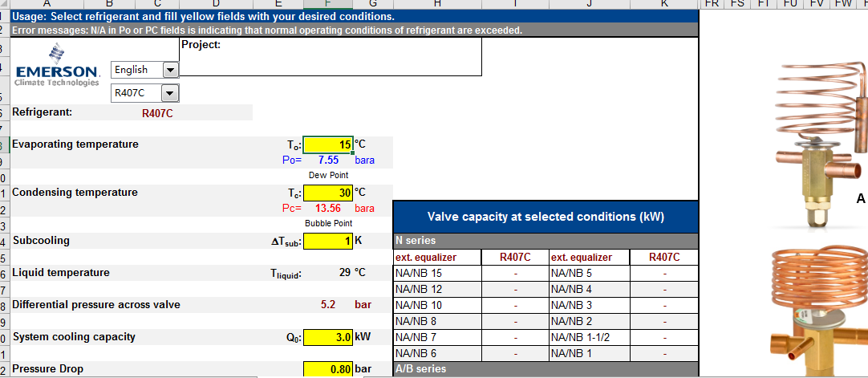Screen dimensions: 868x378
Task: Click the Subcooling label
Action: pos(41,241)
